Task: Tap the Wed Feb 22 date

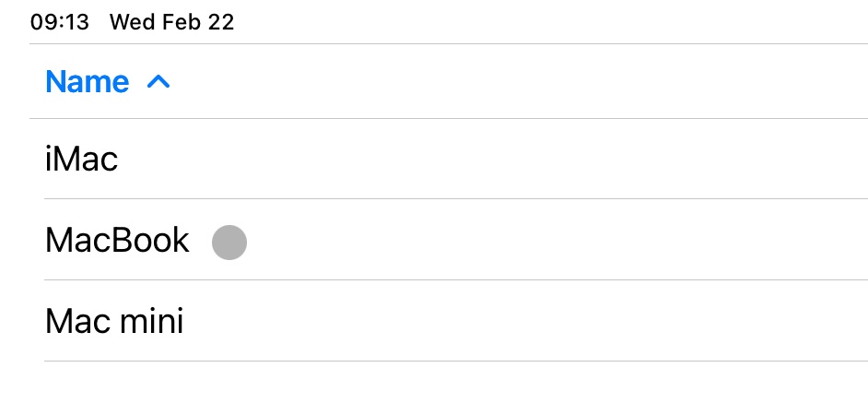Action: (171, 23)
